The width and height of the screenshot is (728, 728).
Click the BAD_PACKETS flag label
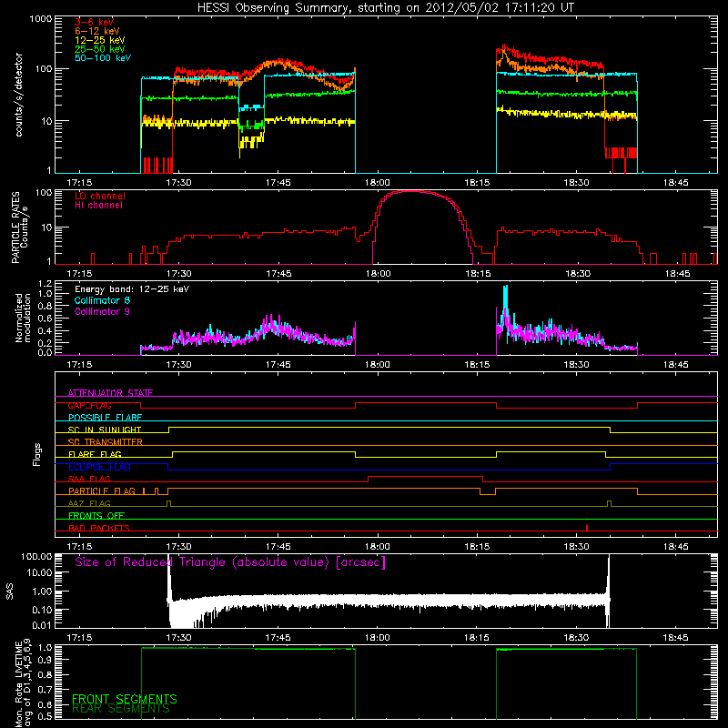(99, 528)
